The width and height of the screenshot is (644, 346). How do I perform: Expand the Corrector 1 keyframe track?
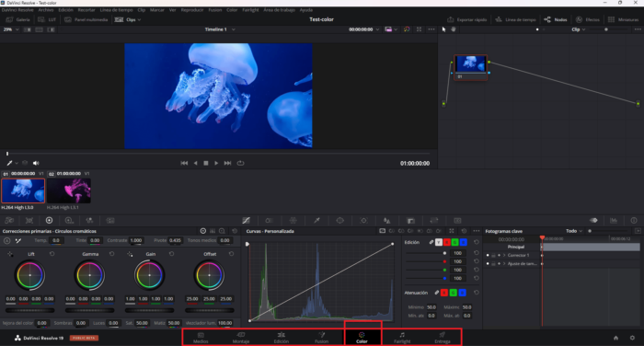(504, 255)
